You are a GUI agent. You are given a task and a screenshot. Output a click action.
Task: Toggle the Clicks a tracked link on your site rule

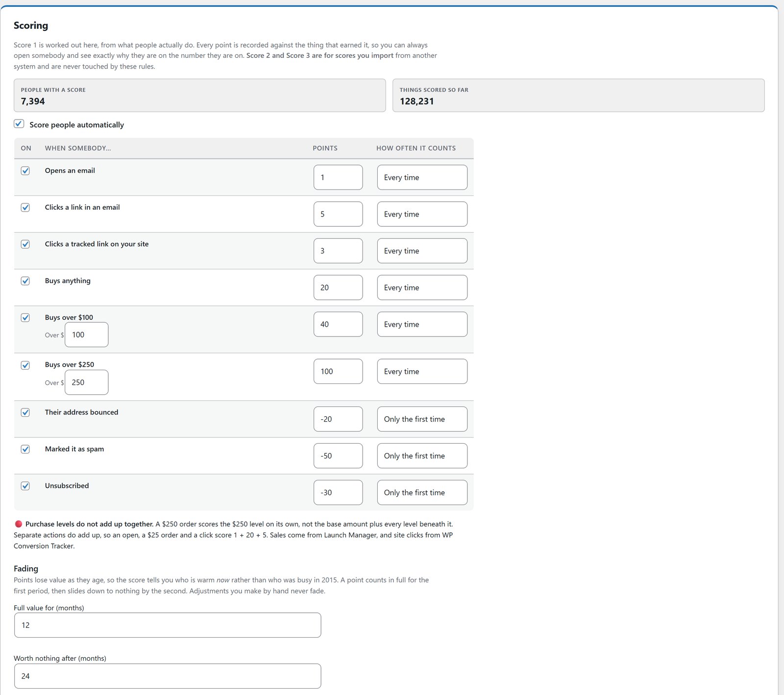click(x=25, y=244)
